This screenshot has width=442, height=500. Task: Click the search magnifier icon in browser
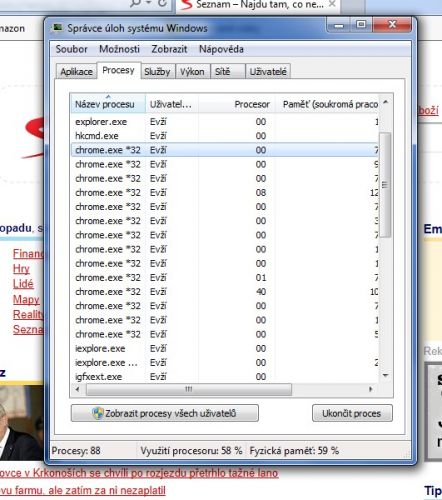135,3
